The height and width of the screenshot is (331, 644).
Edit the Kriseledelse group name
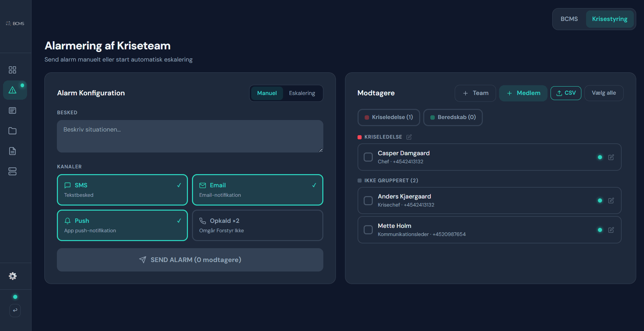(409, 137)
